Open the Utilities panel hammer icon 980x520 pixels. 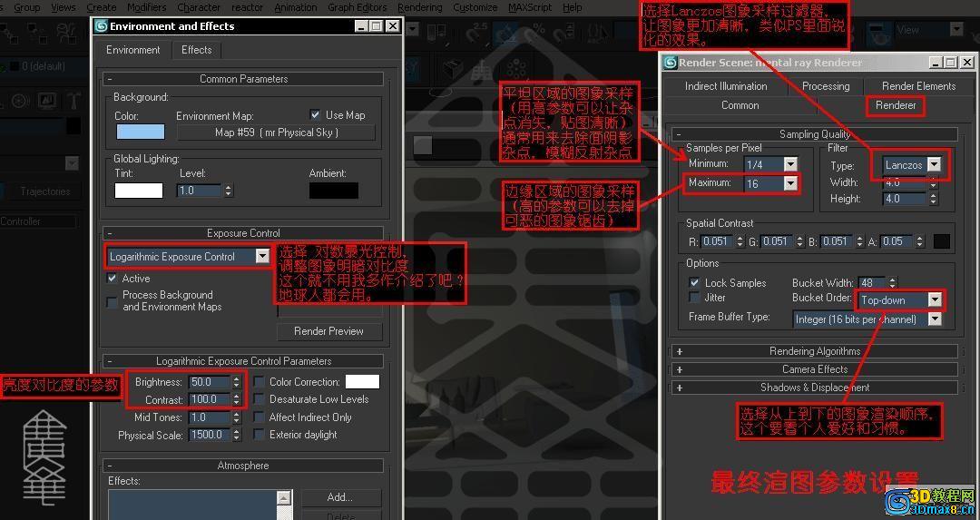pyautogui.click(x=73, y=101)
